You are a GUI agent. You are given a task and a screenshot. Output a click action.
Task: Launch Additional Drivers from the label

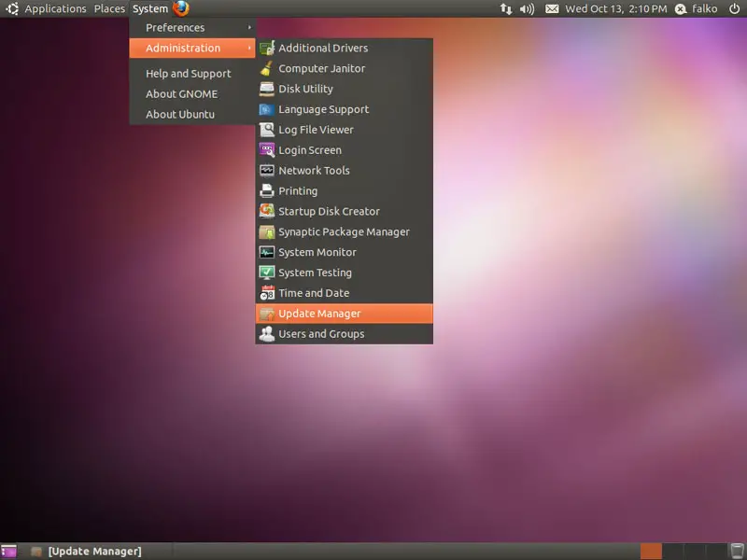pos(323,48)
